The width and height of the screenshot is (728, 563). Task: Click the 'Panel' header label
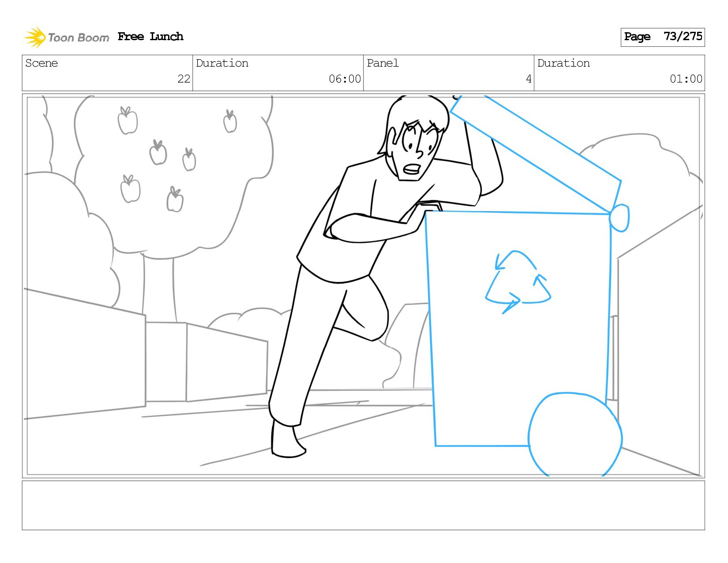pos(383,63)
